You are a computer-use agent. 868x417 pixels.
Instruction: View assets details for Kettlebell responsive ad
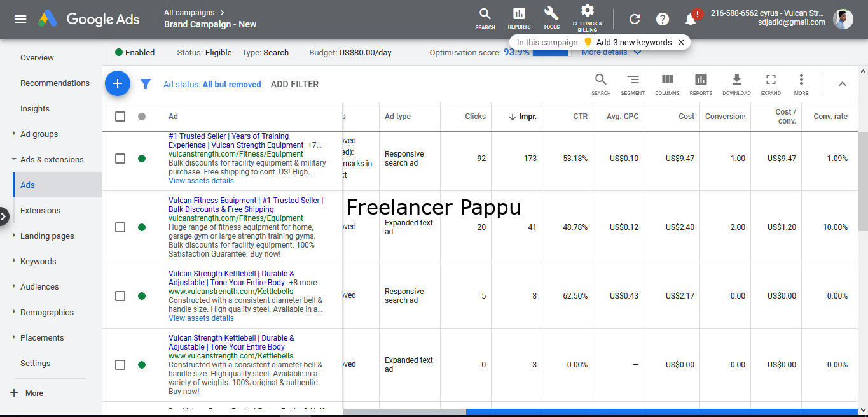tap(201, 318)
